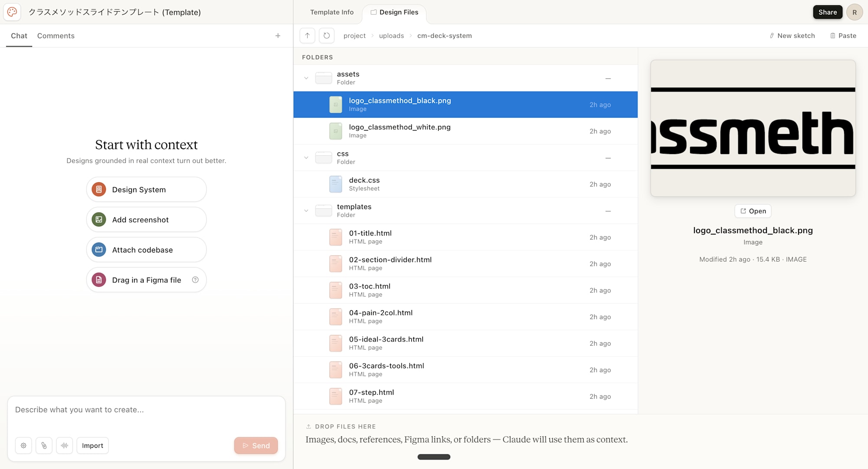The width and height of the screenshot is (868, 469).
Task: Click the logo image preview thumbnail
Action: click(753, 128)
